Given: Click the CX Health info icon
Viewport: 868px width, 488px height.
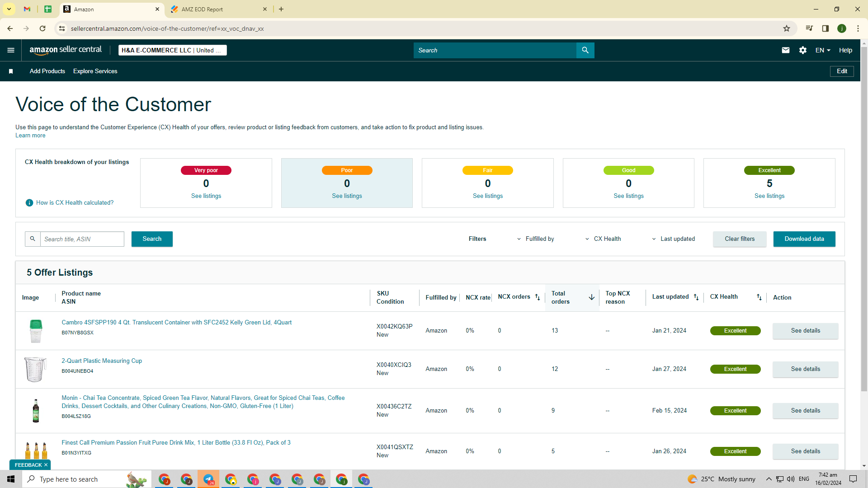Looking at the screenshot, I should tap(29, 203).
